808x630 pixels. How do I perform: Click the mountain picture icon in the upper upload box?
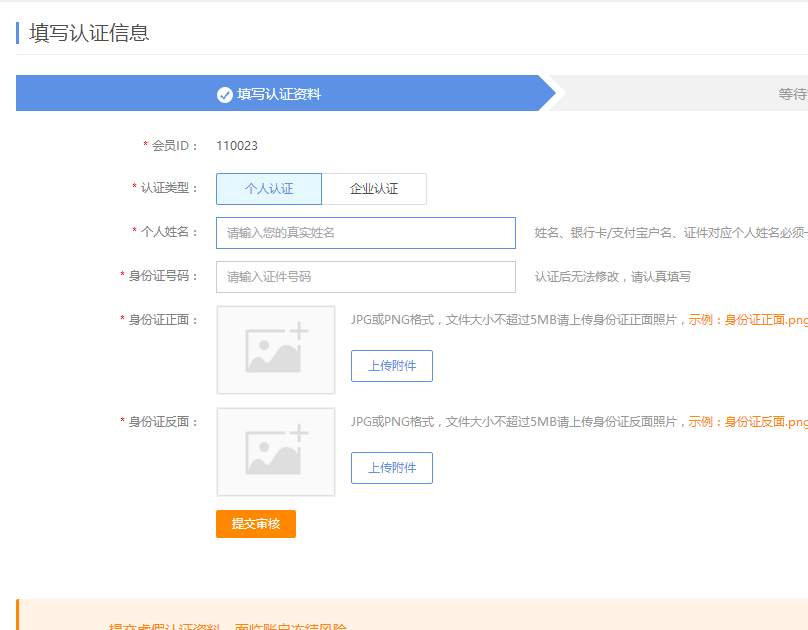tap(272, 352)
